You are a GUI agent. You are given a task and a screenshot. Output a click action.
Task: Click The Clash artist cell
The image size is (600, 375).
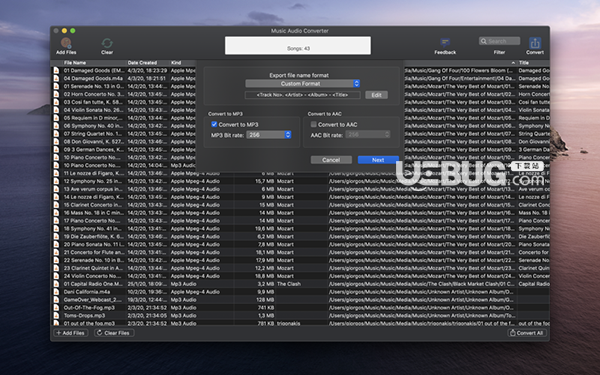click(x=289, y=284)
